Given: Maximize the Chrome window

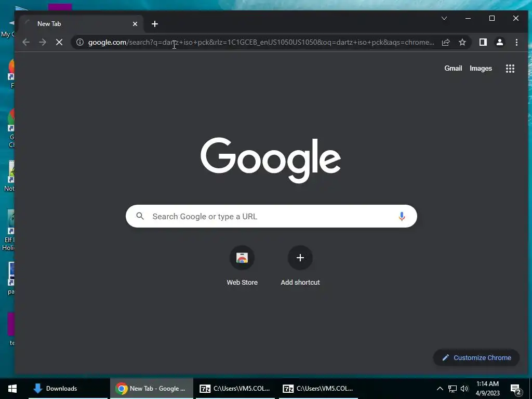Looking at the screenshot, I should click(x=491, y=18).
